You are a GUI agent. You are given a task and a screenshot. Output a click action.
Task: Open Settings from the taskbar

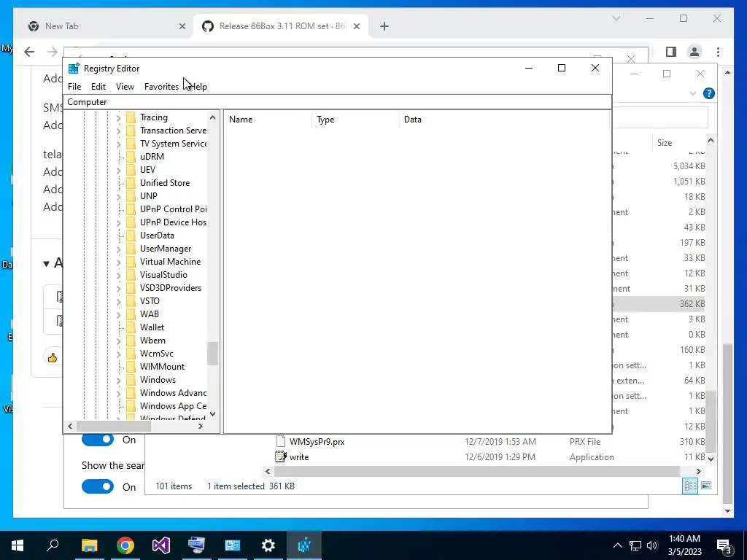pos(268,545)
